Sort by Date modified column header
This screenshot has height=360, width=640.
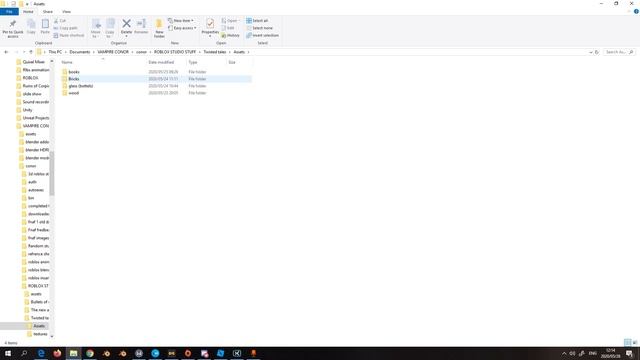[x=166, y=62]
